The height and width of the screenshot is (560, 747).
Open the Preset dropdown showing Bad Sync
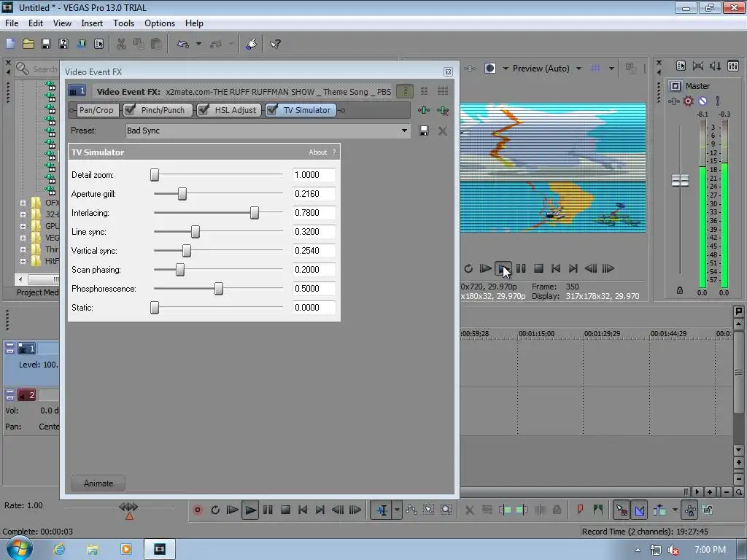404,131
